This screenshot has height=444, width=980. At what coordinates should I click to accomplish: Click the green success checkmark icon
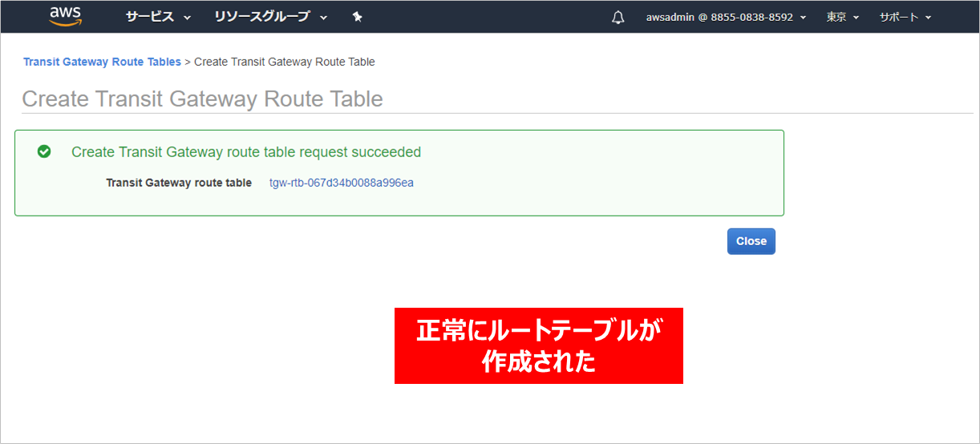[x=44, y=151]
